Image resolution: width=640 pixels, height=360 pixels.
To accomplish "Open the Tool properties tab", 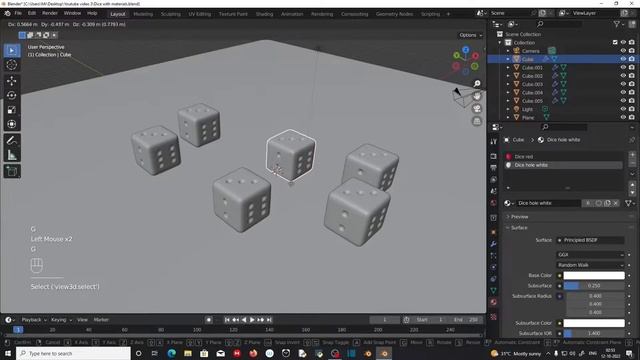I will 493,142.
